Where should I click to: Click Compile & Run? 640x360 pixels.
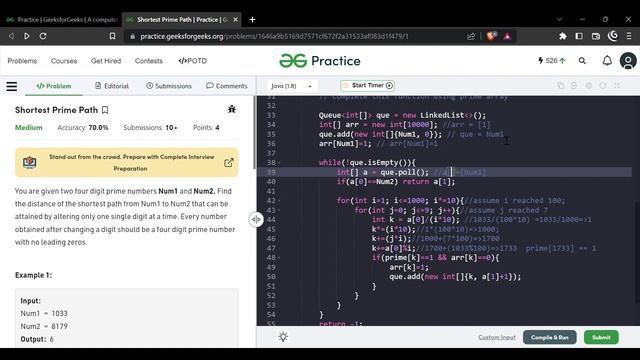[549, 338]
